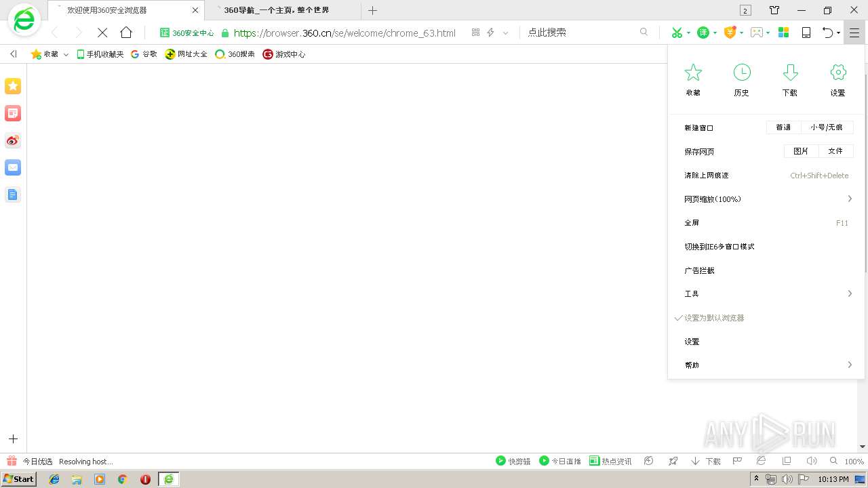
Task: Open the 收藏 star icon in the menu panel
Action: coord(693,73)
